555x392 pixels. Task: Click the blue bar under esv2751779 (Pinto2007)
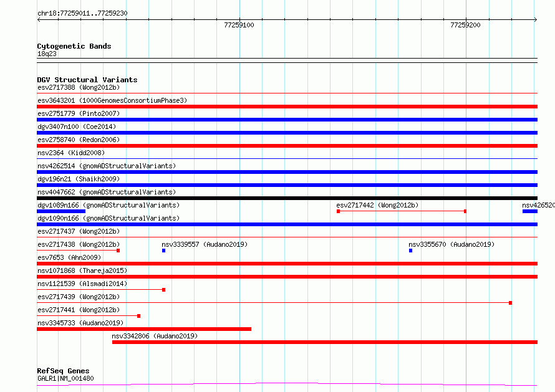pyautogui.click(x=287, y=120)
